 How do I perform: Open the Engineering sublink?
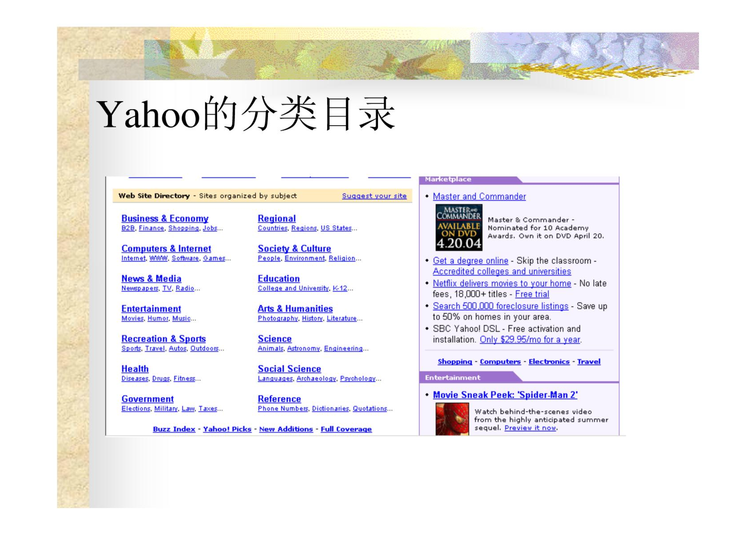[x=343, y=348]
